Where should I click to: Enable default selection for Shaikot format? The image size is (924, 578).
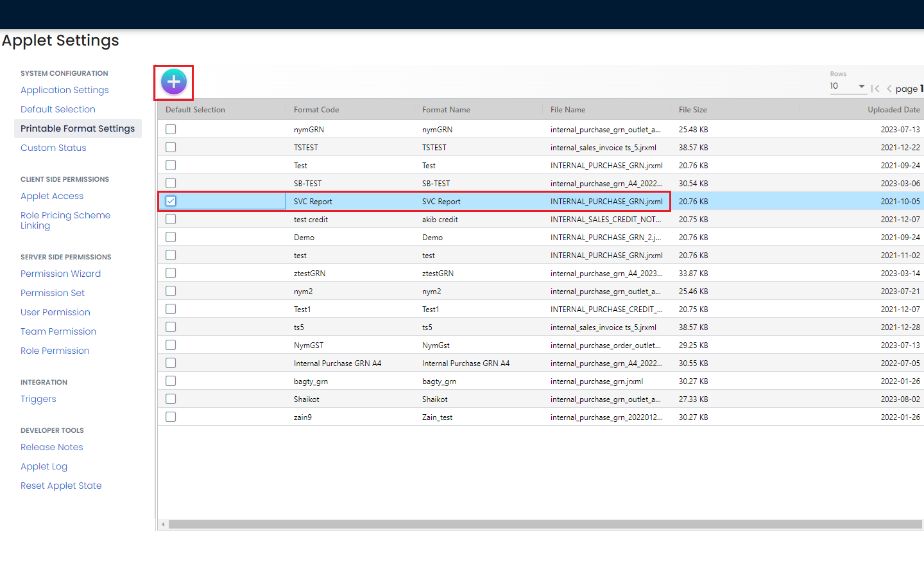tap(171, 399)
